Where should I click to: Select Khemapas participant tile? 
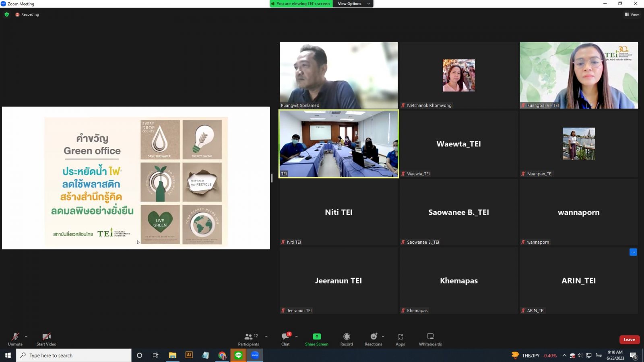pyautogui.click(x=458, y=280)
